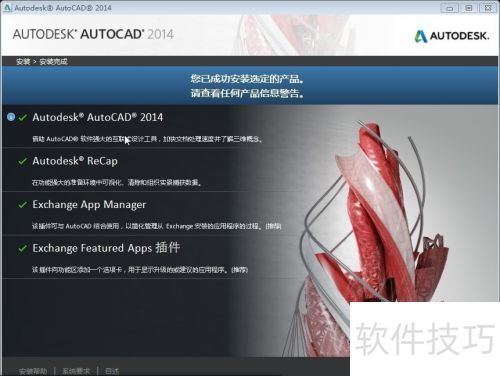Click the Autodesk logo in the header
Screen dimensions: 500x376
pyautogui.click(x=452, y=36)
